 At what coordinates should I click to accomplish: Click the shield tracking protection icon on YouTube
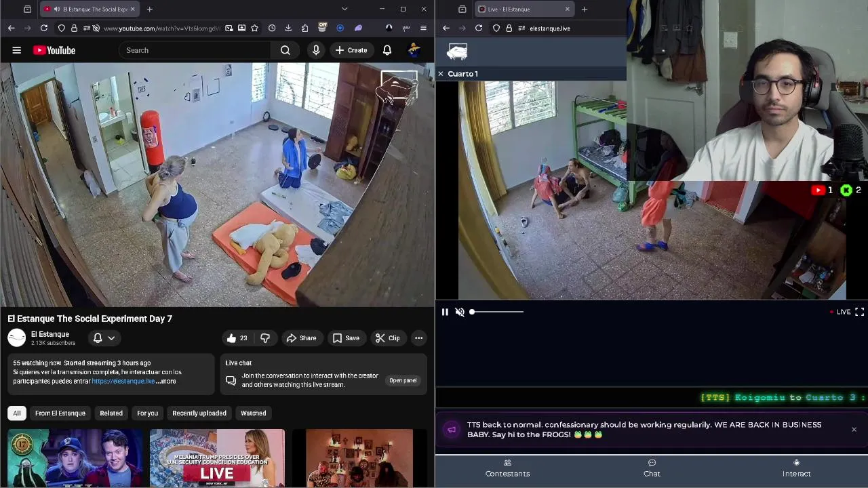click(x=62, y=28)
